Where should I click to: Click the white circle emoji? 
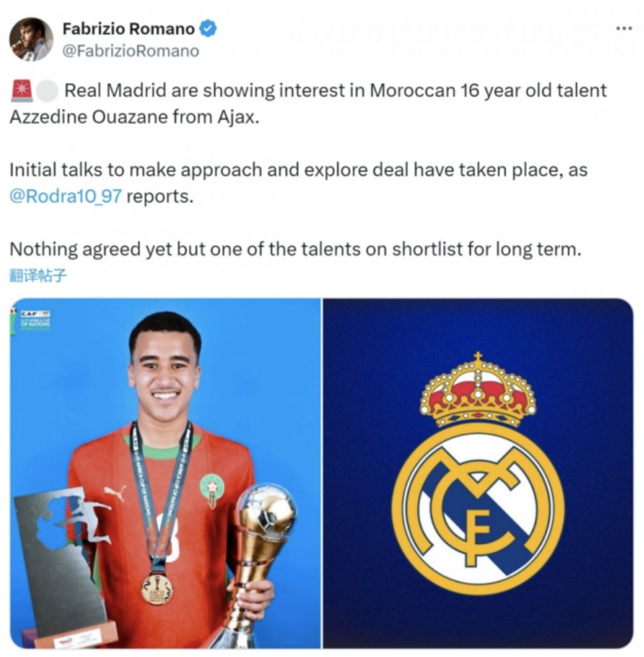47,91
